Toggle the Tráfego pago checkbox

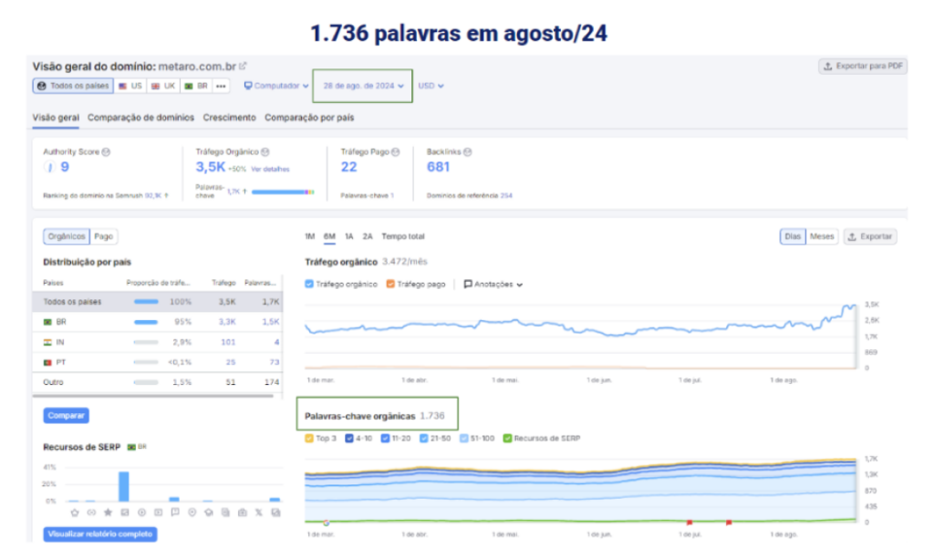[390, 285]
